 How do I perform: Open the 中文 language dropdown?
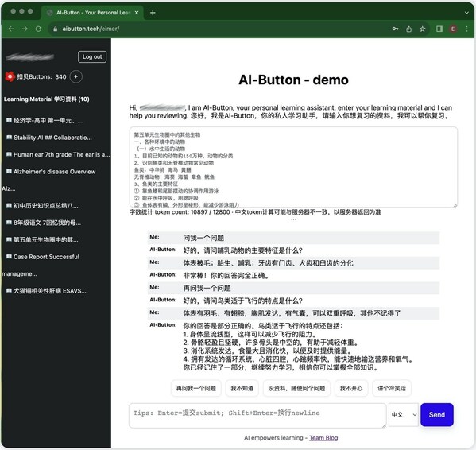click(x=404, y=415)
